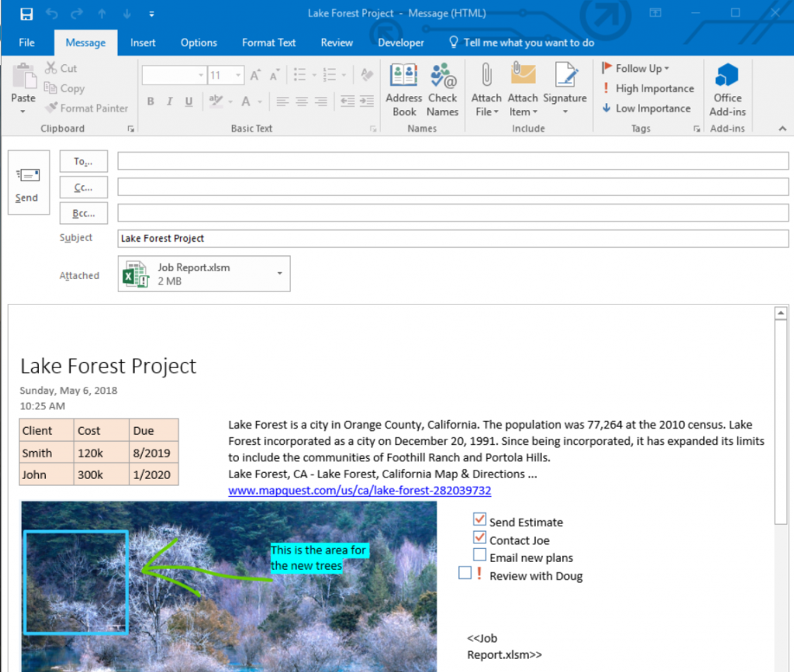Click the Send envelope button
Image resolution: width=794 pixels, height=672 pixels.
click(x=27, y=183)
